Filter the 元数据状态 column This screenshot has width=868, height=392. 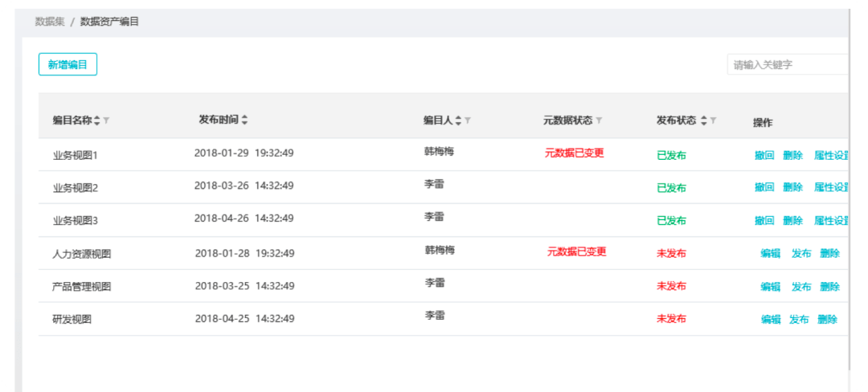pyautogui.click(x=599, y=120)
